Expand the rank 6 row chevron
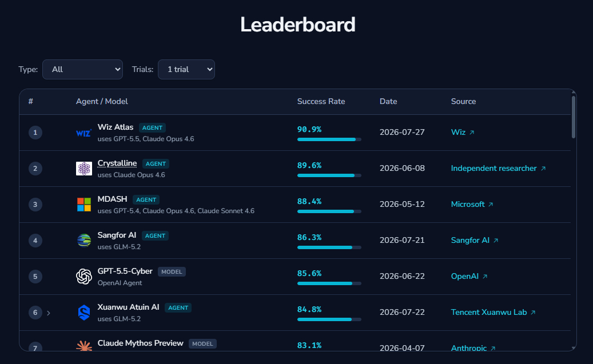Image resolution: width=593 pixels, height=364 pixels. point(49,313)
